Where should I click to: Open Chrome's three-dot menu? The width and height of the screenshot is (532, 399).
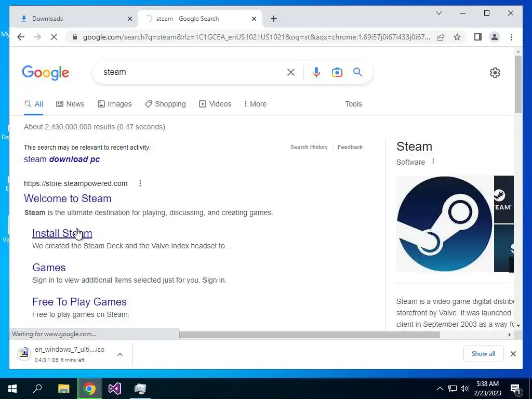[x=511, y=37]
